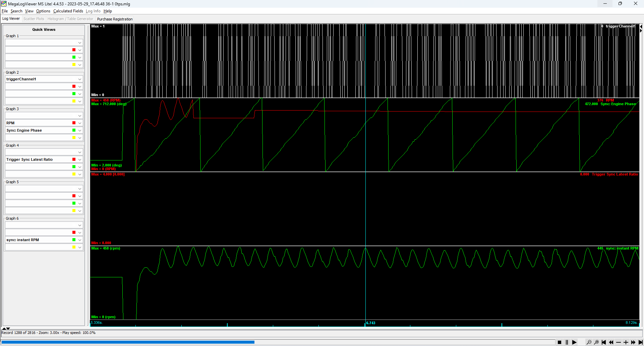Click the '8.129s' end time label
644x346 pixels.
[631, 323]
